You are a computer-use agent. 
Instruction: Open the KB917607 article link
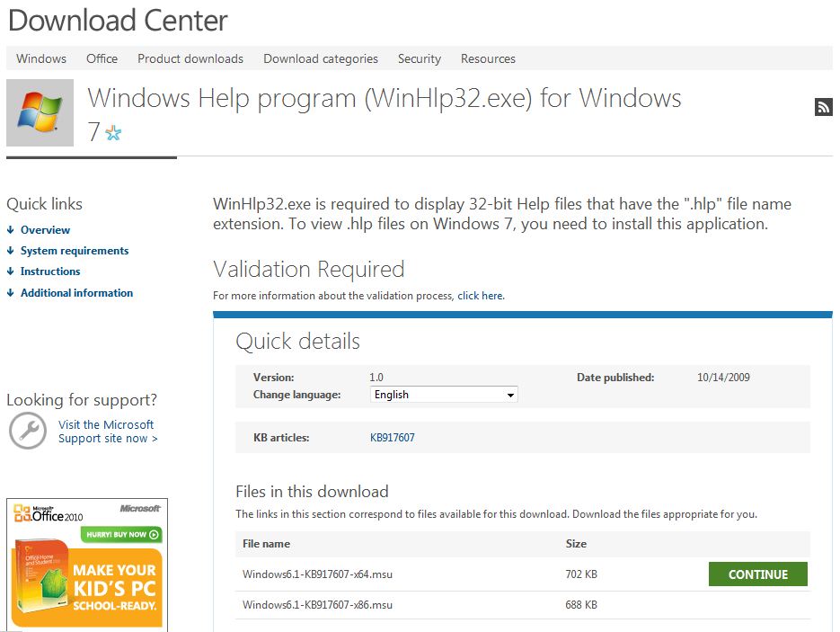(393, 438)
